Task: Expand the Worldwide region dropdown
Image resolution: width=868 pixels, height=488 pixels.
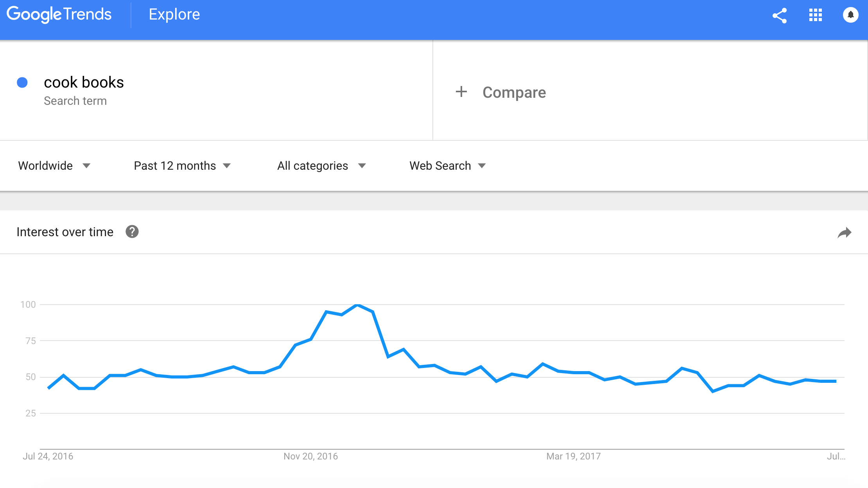Action: click(x=54, y=166)
